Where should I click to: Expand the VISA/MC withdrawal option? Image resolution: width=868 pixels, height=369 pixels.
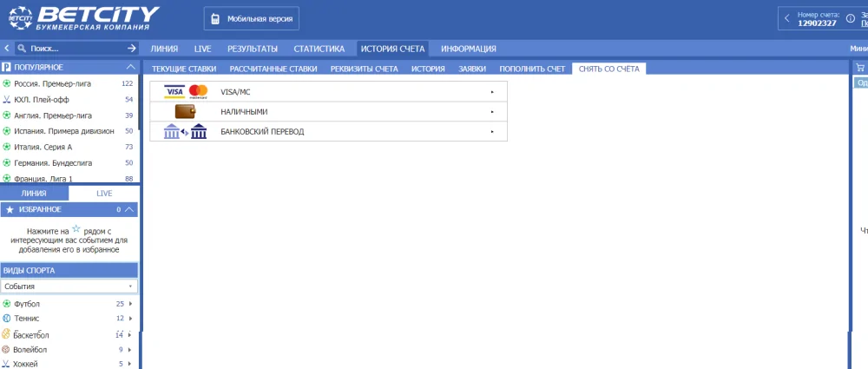491,91
